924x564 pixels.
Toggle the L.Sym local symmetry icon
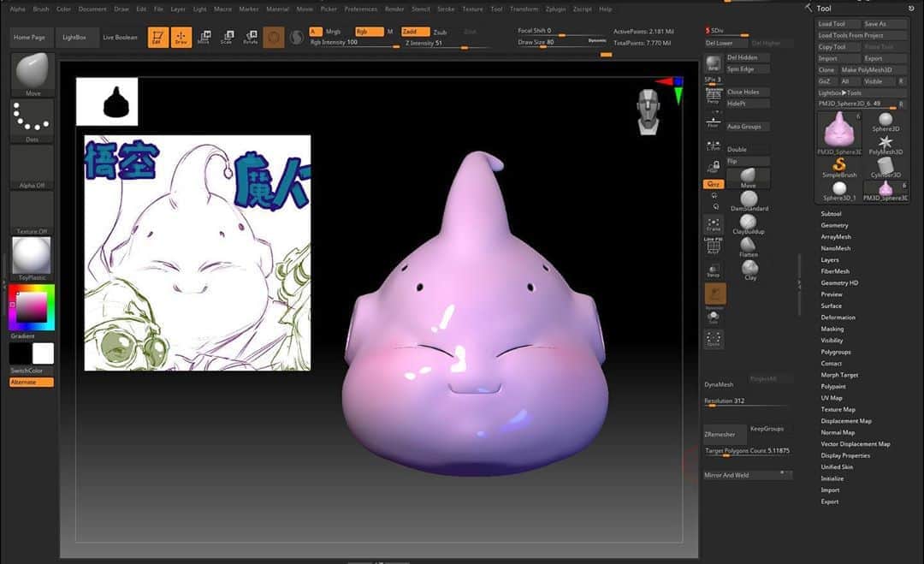point(713,145)
